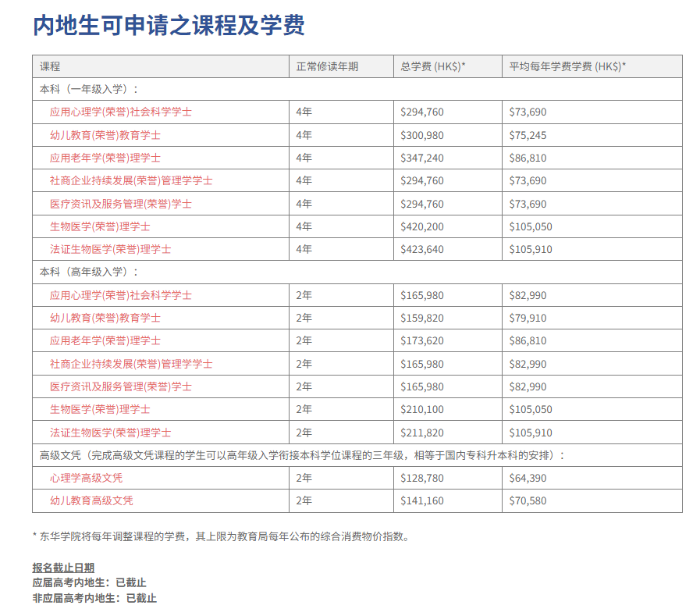
Task: Click the total fee $159,820
Action: pyautogui.click(x=422, y=319)
